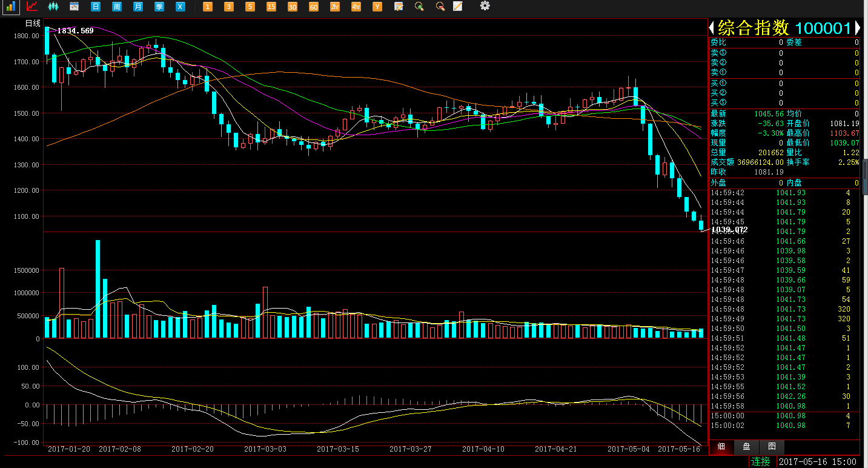868x468 pixels.
Task: Click the 内盘 label
Action: (794, 182)
